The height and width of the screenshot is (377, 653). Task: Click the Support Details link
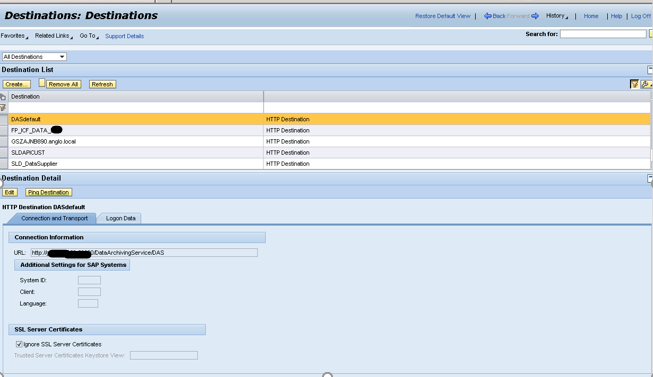pyautogui.click(x=125, y=36)
